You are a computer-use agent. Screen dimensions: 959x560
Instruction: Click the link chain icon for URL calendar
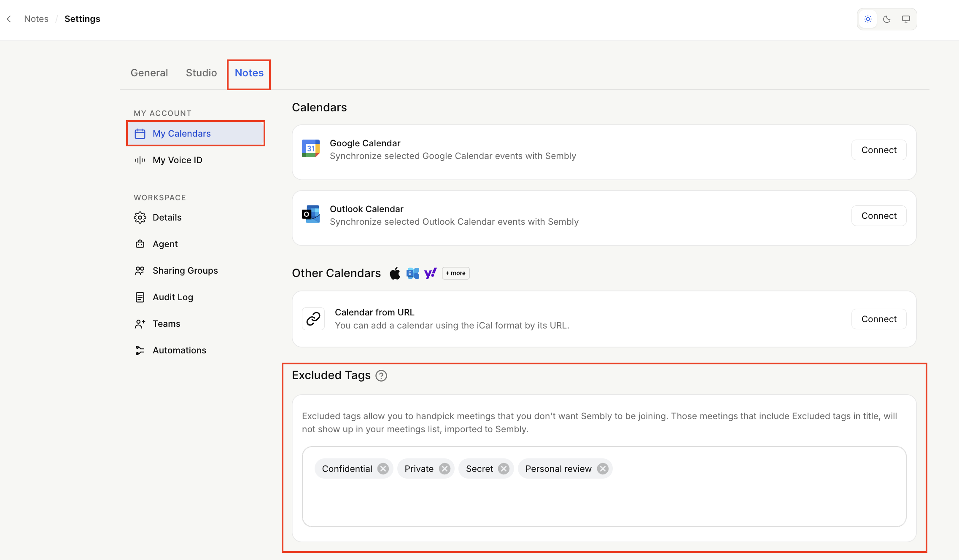point(313,319)
